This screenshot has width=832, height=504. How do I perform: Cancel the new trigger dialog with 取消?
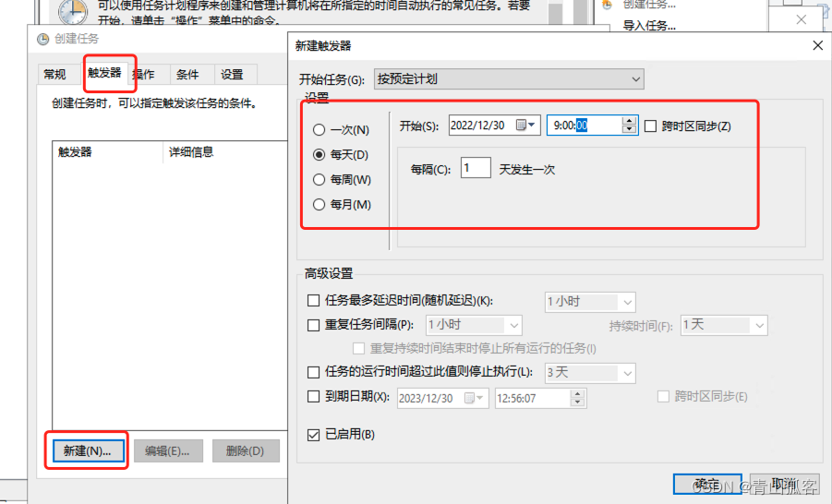(x=784, y=484)
